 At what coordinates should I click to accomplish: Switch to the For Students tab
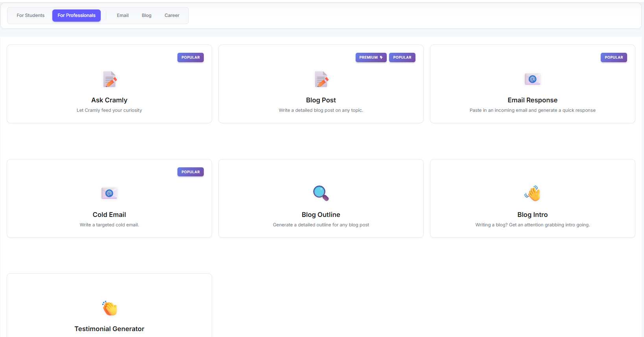point(31,15)
